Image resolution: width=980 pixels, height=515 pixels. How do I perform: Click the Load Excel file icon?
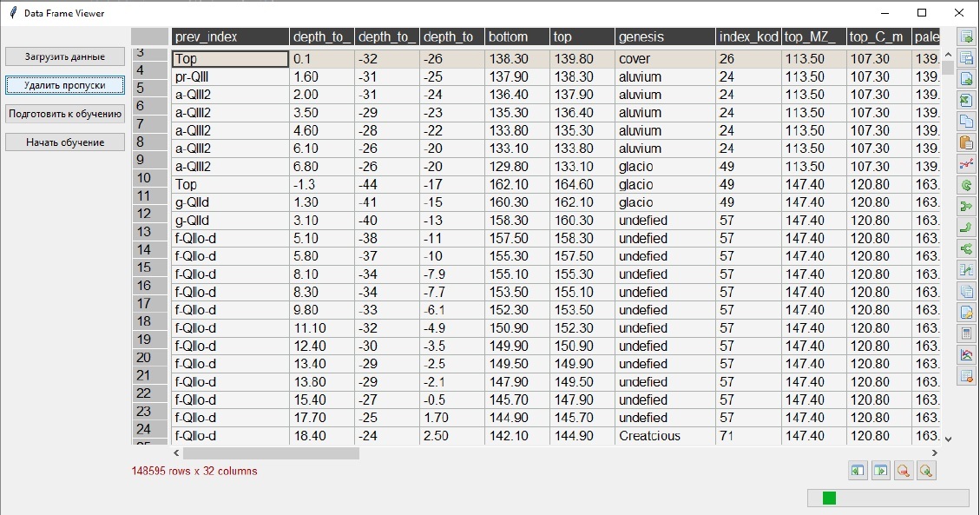pyautogui.click(x=966, y=100)
